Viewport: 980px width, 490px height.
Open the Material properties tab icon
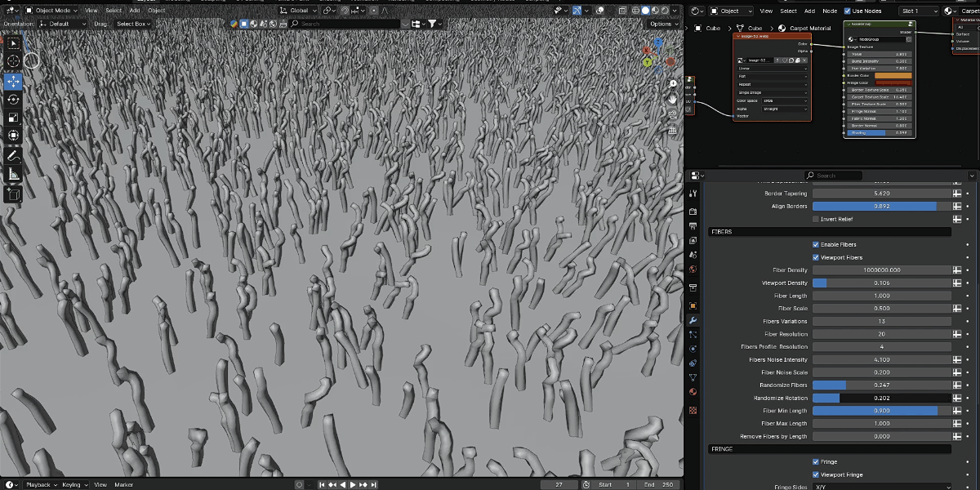(693, 392)
